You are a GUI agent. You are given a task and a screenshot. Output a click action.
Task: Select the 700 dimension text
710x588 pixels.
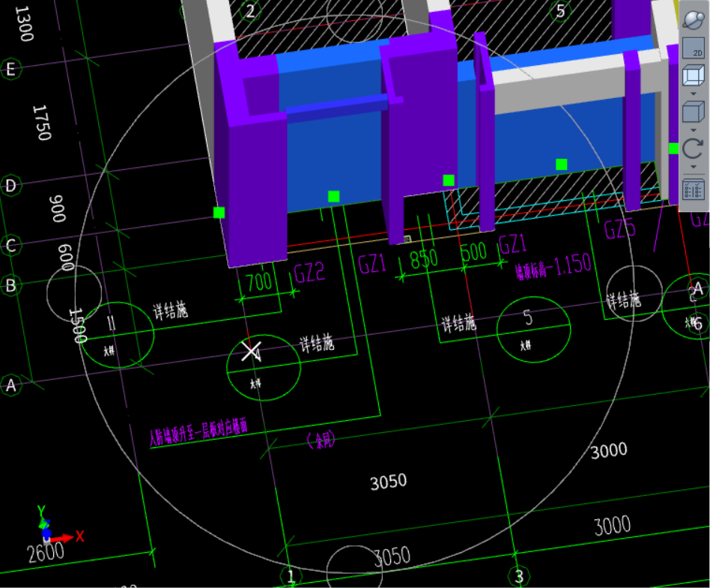pyautogui.click(x=259, y=282)
